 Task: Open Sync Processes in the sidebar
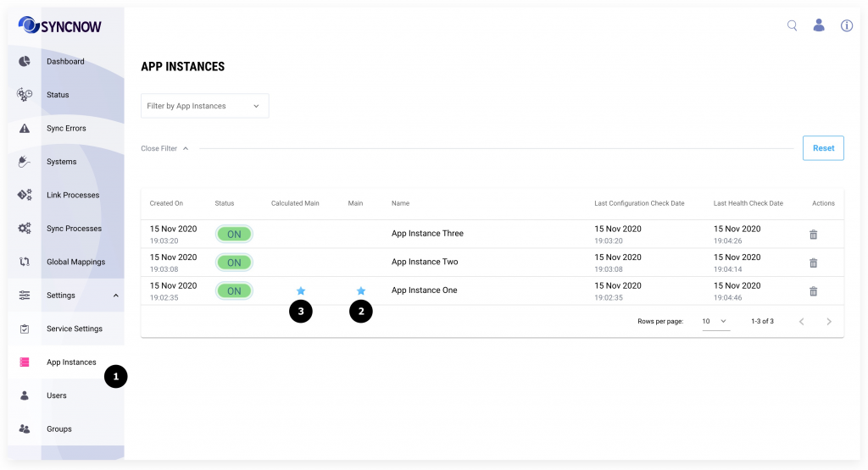(x=75, y=229)
